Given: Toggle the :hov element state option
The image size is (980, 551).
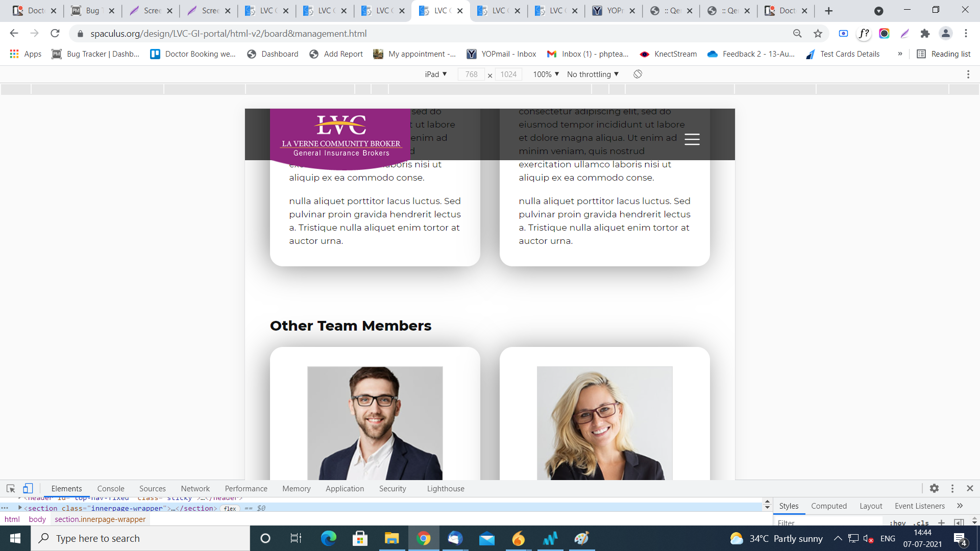Looking at the screenshot, I should coord(897,523).
